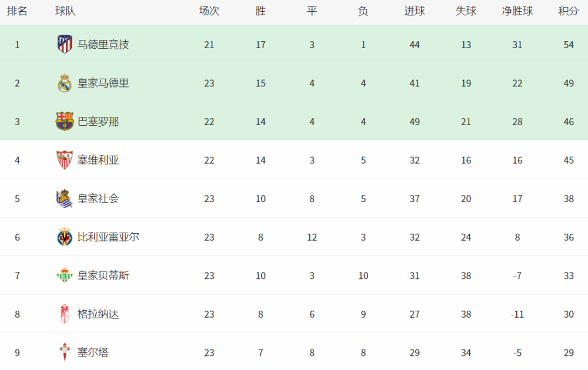Click the Barcelona club crest
The height and width of the screenshot is (370, 588).
(x=65, y=122)
